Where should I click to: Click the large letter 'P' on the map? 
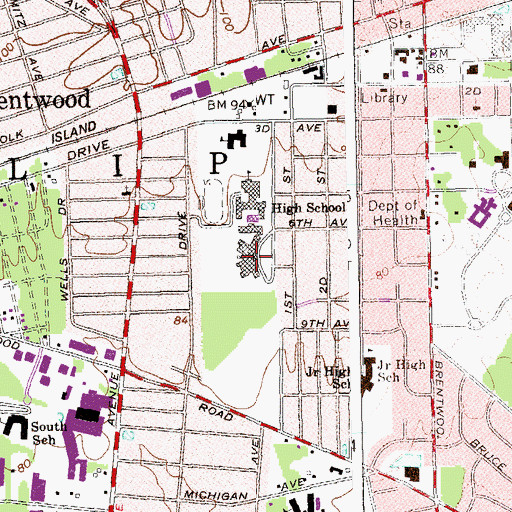coord(218,163)
